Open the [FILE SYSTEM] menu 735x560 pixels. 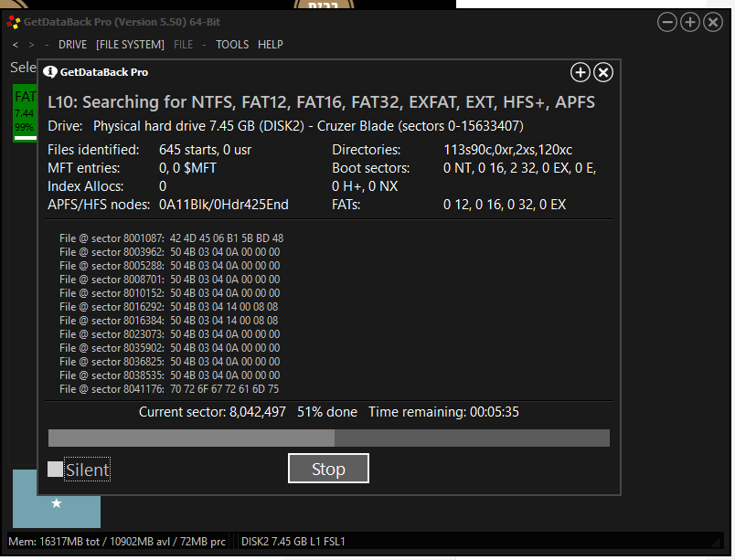click(x=131, y=45)
